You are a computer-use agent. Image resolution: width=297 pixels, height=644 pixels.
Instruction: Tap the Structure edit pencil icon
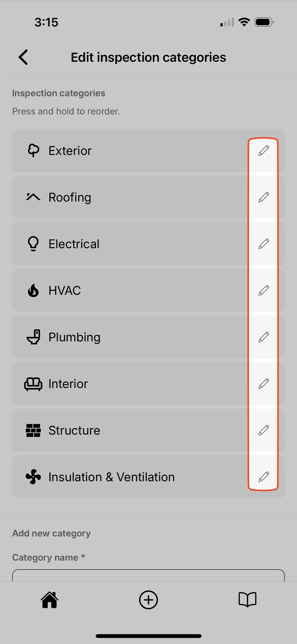pos(263,430)
